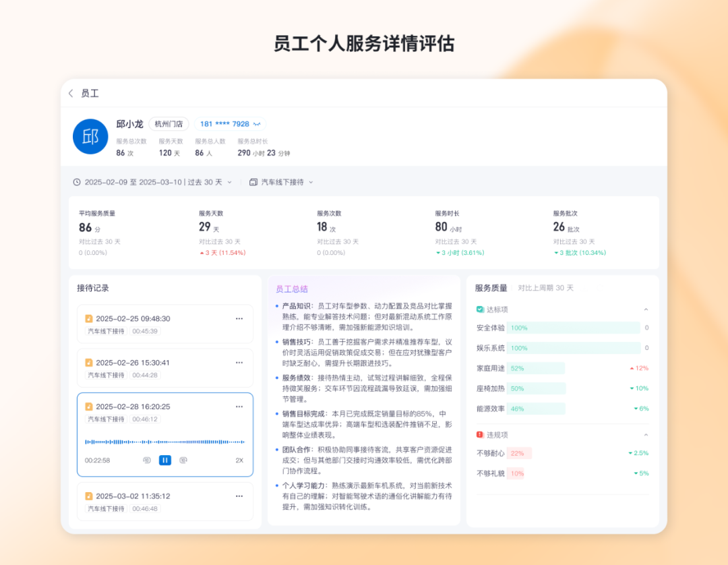Click the back arrow beside 员工
This screenshot has height=565, width=728.
tap(71, 93)
